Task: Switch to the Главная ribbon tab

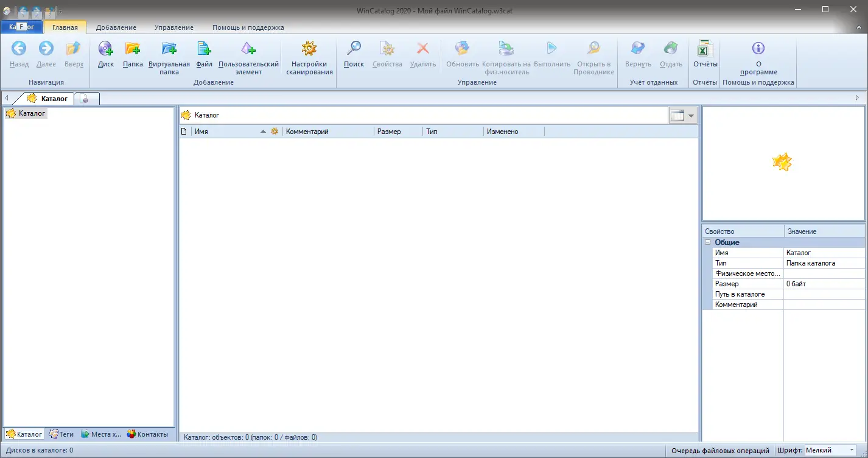Action: point(65,27)
